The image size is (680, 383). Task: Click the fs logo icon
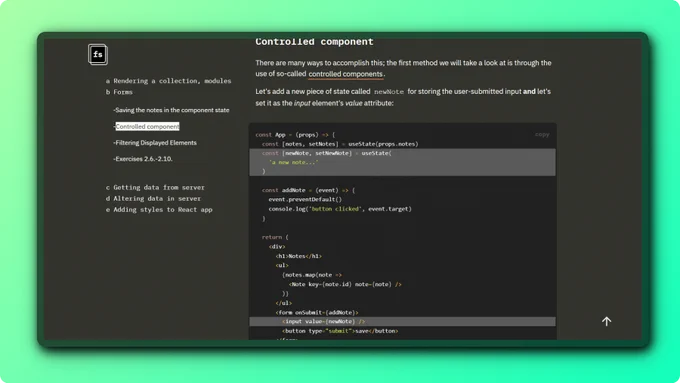[x=98, y=55]
